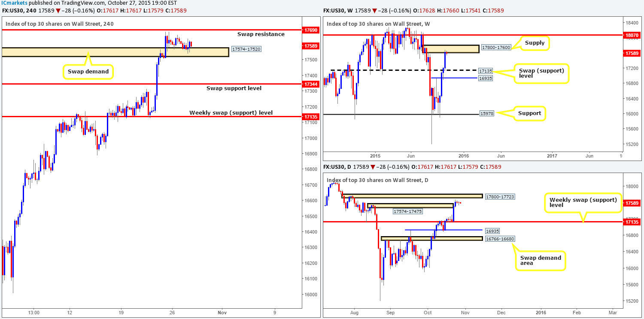Click the red 17135 price label on 240 chart

tap(311, 116)
